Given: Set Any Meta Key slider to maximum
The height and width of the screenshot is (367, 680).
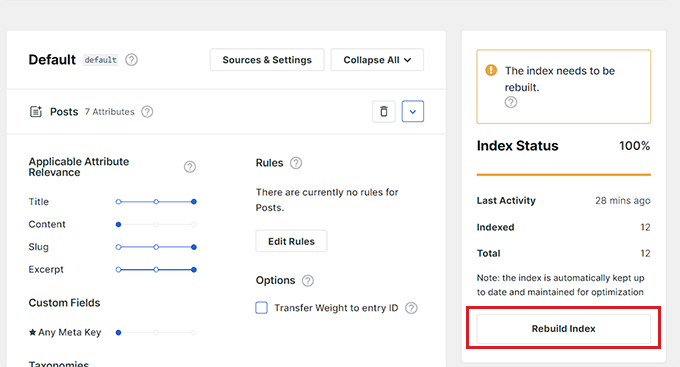Looking at the screenshot, I should tap(194, 333).
